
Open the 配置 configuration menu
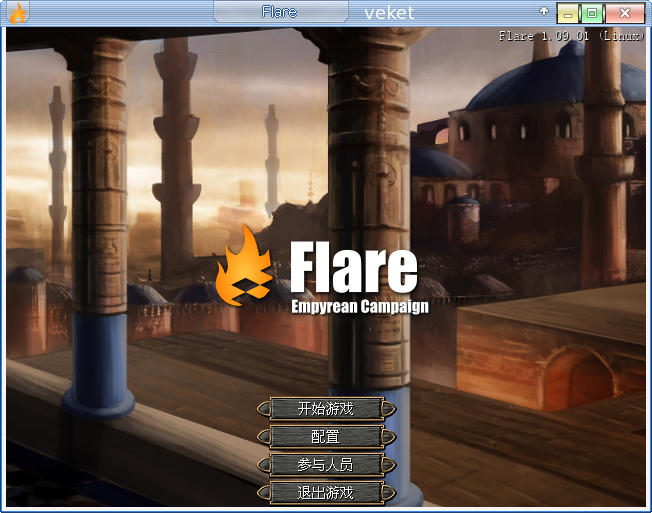click(326, 437)
